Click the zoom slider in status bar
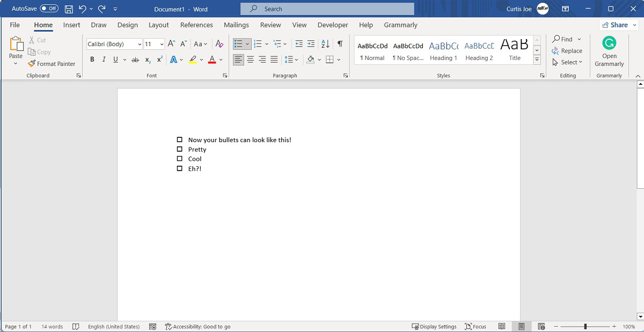This screenshot has height=332, width=644. click(x=585, y=327)
